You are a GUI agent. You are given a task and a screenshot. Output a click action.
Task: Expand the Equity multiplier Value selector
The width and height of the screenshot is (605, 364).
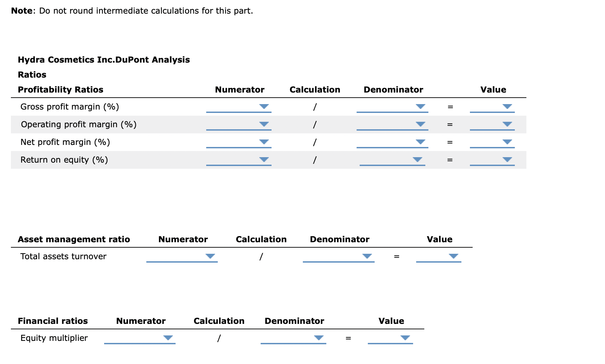pyautogui.click(x=405, y=338)
